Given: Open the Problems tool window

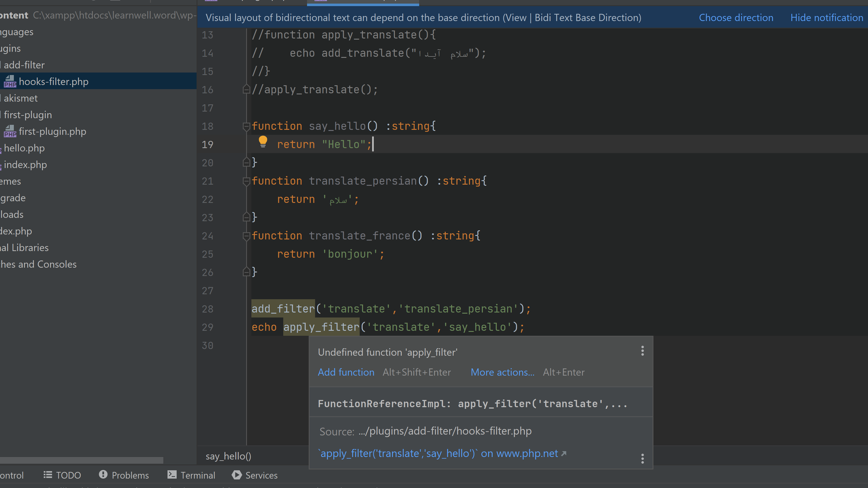Looking at the screenshot, I should coord(124,475).
